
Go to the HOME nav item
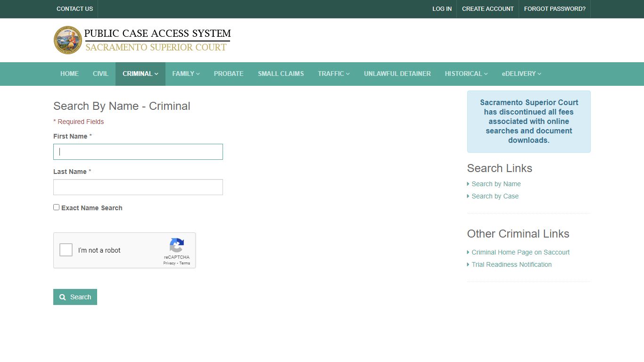(x=69, y=74)
